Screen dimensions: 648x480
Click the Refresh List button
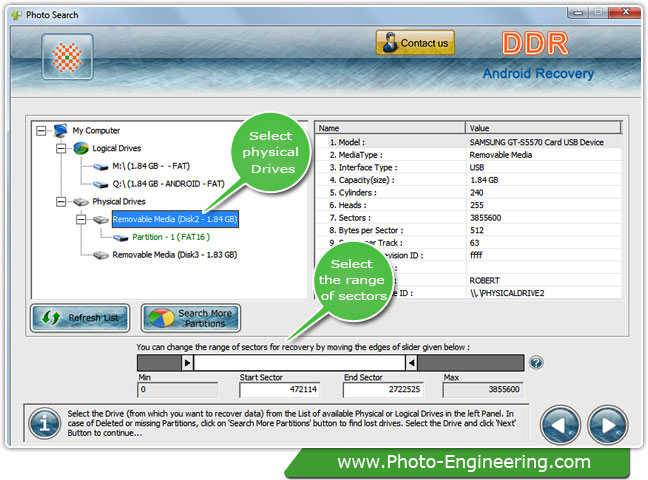tap(80, 318)
